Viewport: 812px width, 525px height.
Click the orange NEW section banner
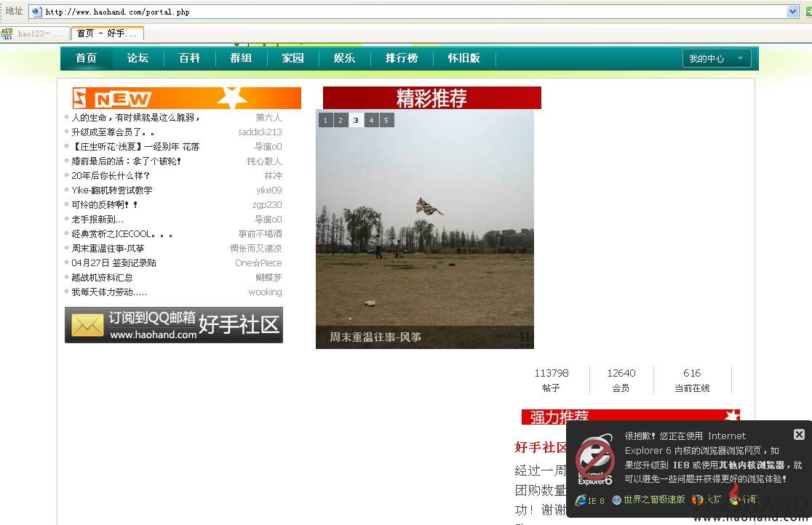[x=187, y=98]
